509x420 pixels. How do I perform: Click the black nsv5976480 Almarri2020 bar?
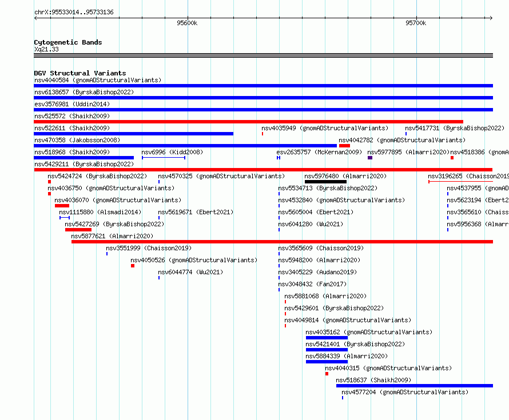pos(325,182)
